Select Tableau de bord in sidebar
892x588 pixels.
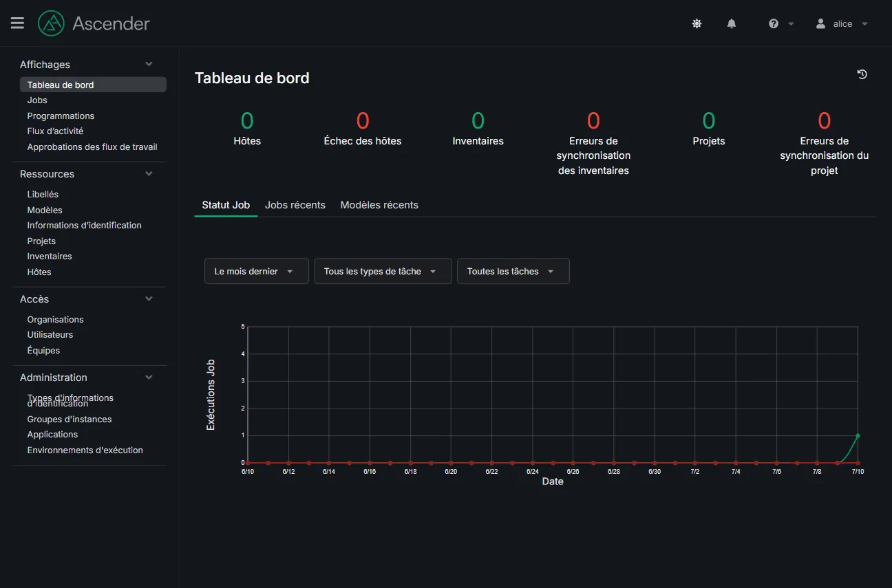93,85
